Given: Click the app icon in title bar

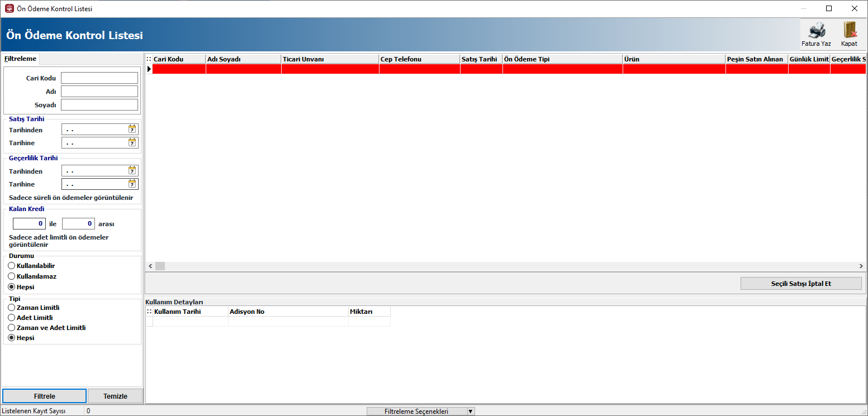Looking at the screenshot, I should pos(9,8).
